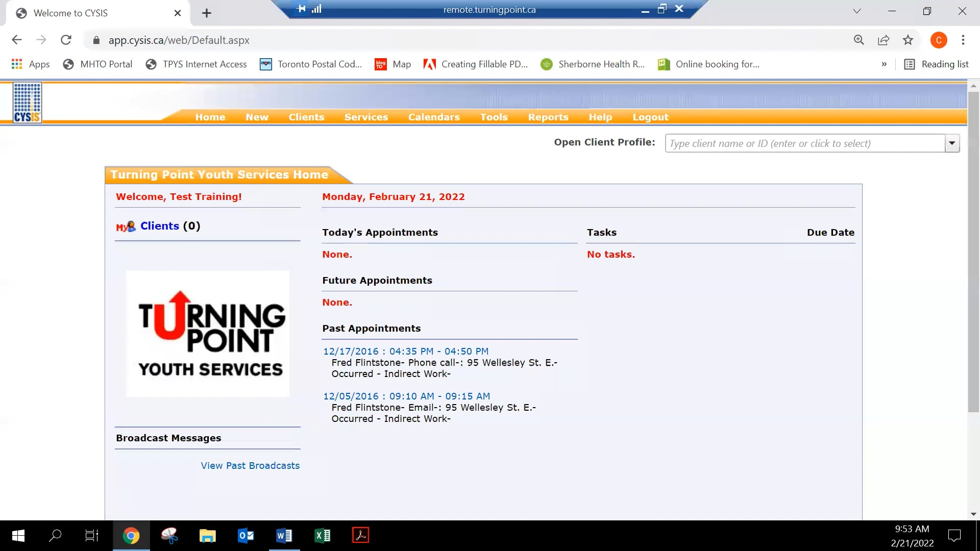Expand the Open Client Profile dropdown
The width and height of the screenshot is (980, 551).
click(952, 143)
